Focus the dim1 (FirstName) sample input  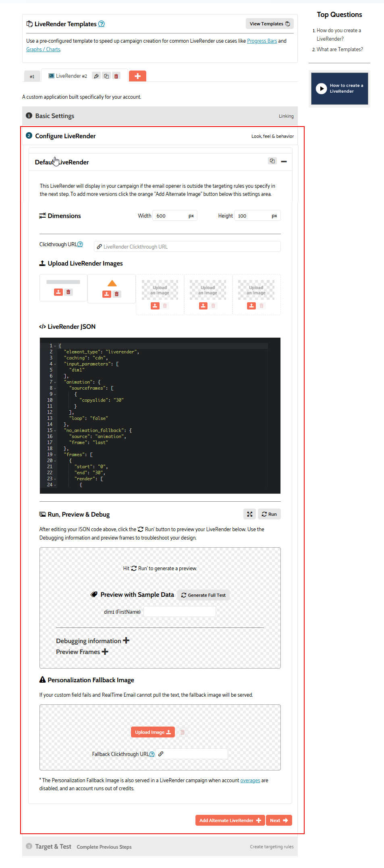[180, 612]
